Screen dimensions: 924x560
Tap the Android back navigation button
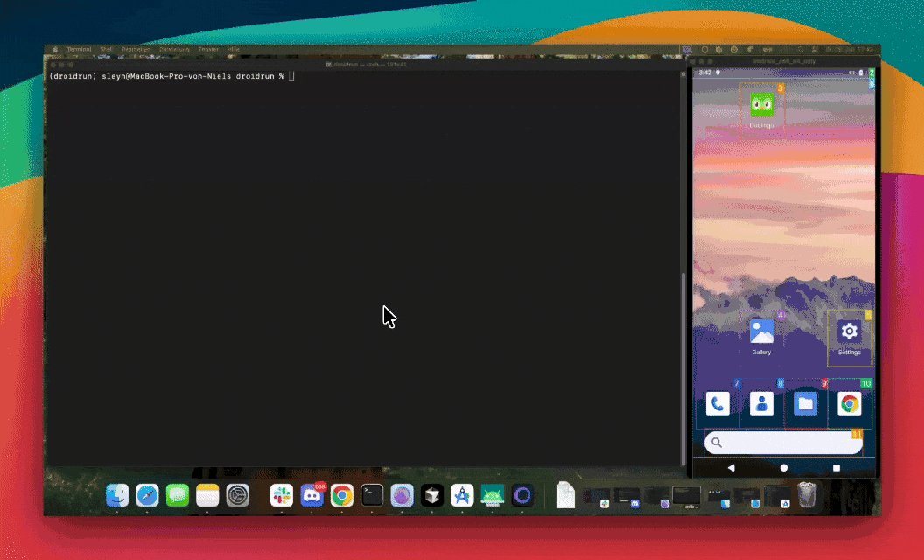[x=731, y=467]
